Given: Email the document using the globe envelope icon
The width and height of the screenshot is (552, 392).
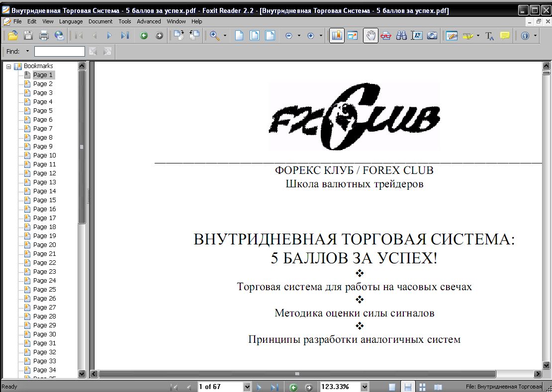Looking at the screenshot, I should pos(60,35).
